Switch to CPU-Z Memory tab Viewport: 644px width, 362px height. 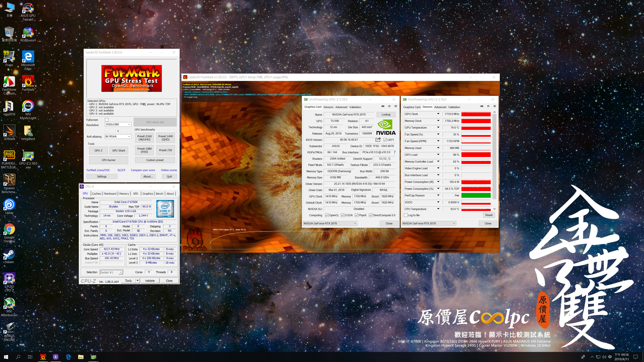[124, 194]
